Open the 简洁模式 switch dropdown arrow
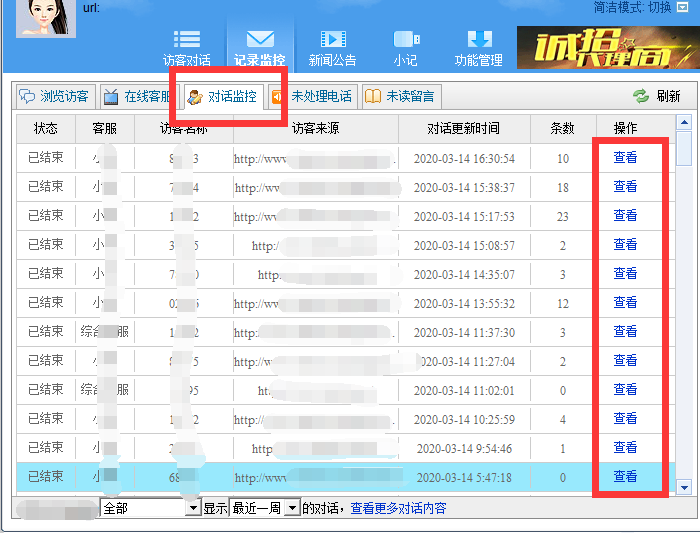The image size is (700, 533). pyautogui.click(x=682, y=7)
